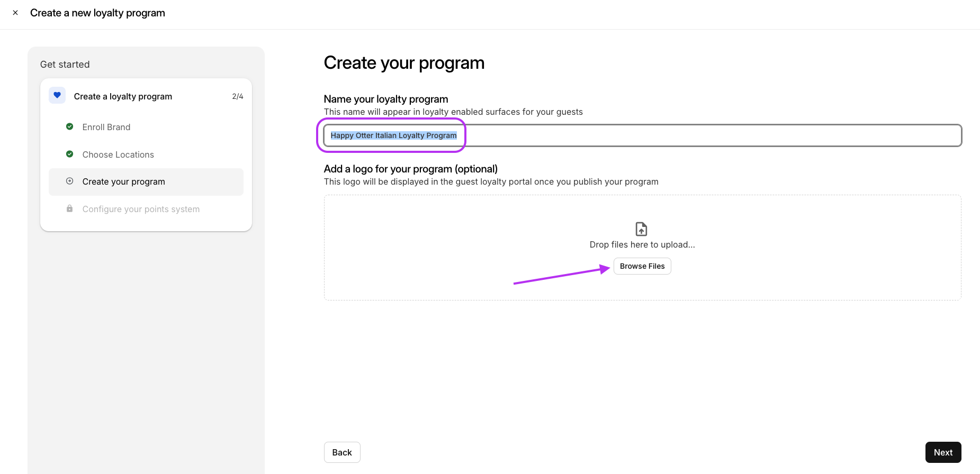Open the Browse Files picker
The width and height of the screenshot is (980, 474).
[x=642, y=266]
